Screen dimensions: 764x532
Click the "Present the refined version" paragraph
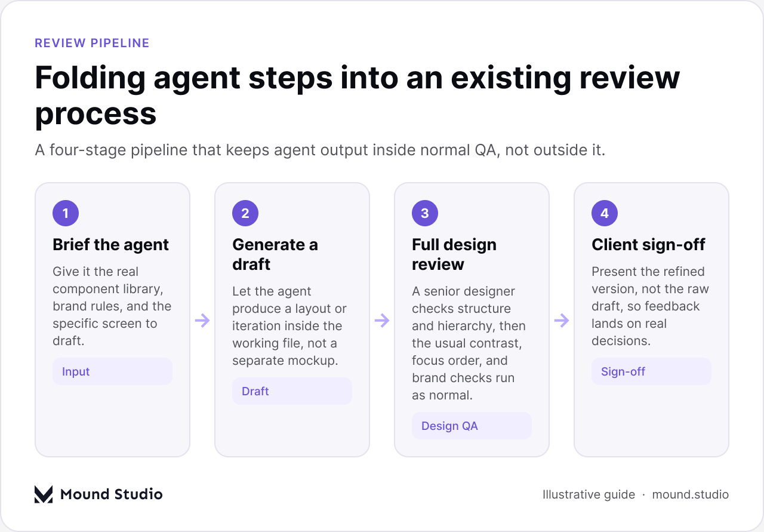click(x=651, y=306)
